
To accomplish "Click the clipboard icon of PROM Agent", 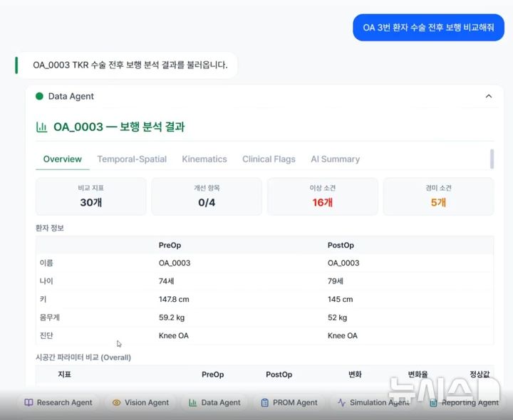I will coord(264,403).
